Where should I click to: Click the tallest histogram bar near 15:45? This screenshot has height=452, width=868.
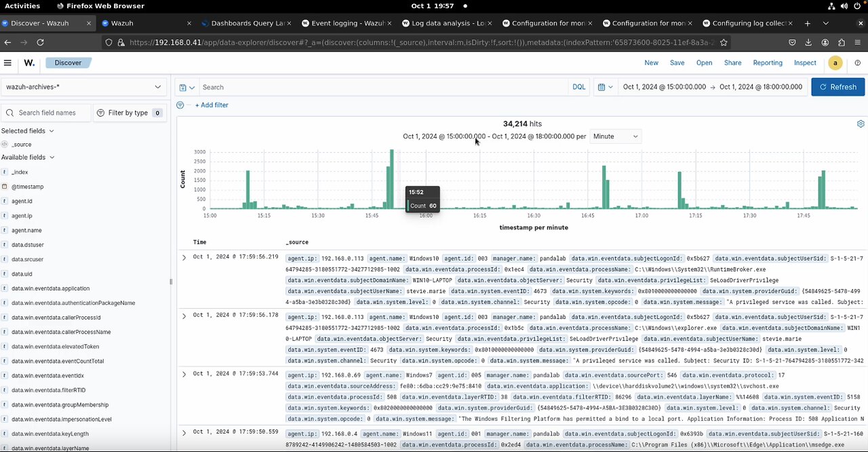[x=392, y=179]
